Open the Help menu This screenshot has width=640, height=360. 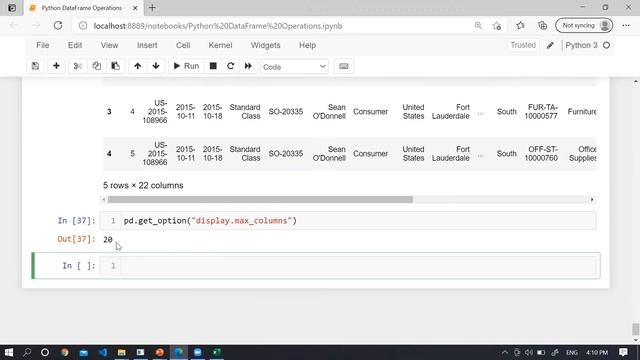point(307,45)
